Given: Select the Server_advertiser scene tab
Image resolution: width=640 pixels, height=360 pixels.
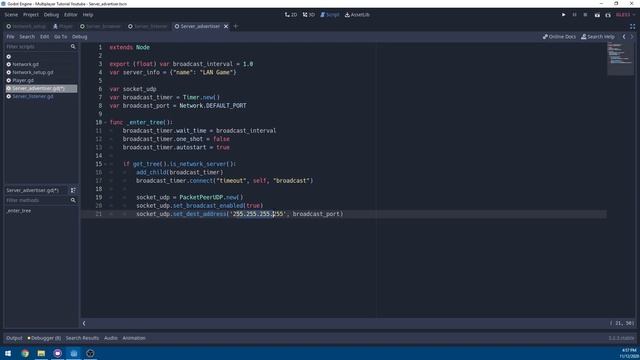Looking at the screenshot, I should coord(197,26).
